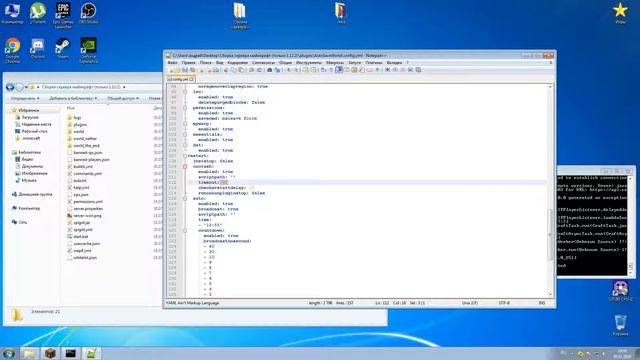Click the Zoom In toolbar icon
Viewport: 640px width, 360px height.
click(288, 70)
